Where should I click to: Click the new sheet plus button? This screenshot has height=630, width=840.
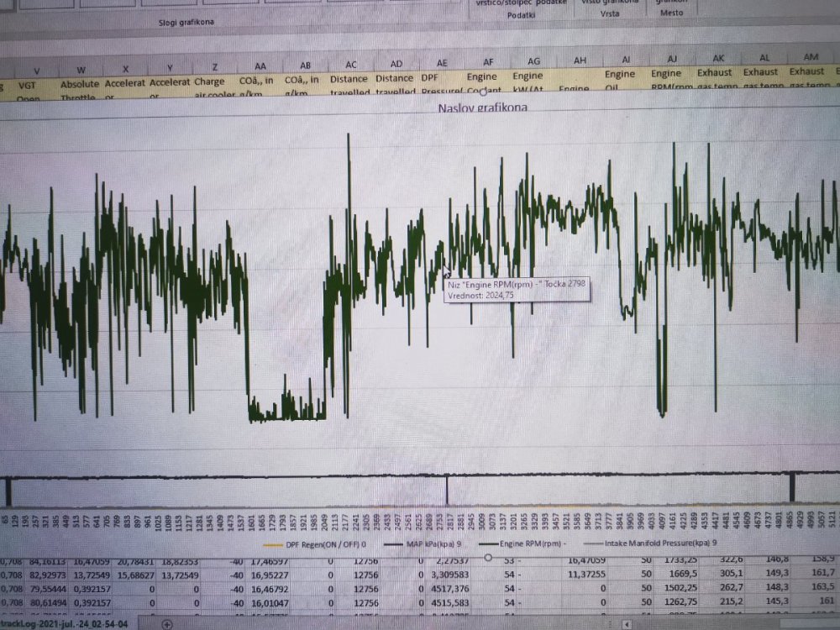click(x=167, y=624)
